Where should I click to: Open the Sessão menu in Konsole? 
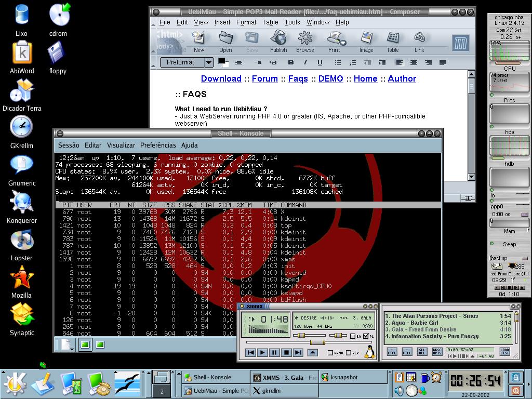(69, 145)
